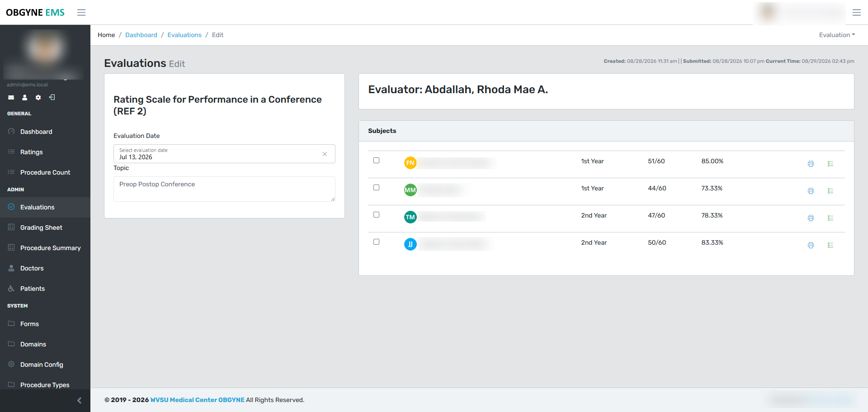868x412 pixels.
Task: Click the 1st Year label in the FN row
Action: point(592,161)
